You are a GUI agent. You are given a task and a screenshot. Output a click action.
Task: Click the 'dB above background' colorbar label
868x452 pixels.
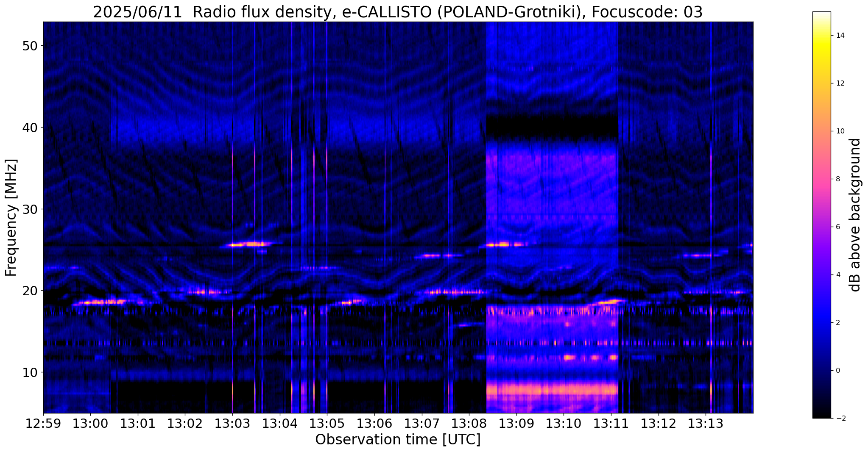point(855,215)
